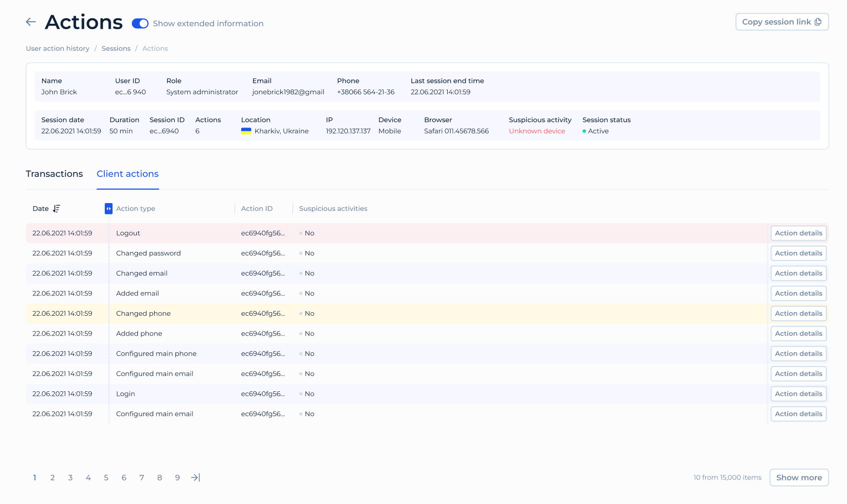Click the Login action type cell
Viewport: 847px width, 504px height.
pyautogui.click(x=126, y=394)
